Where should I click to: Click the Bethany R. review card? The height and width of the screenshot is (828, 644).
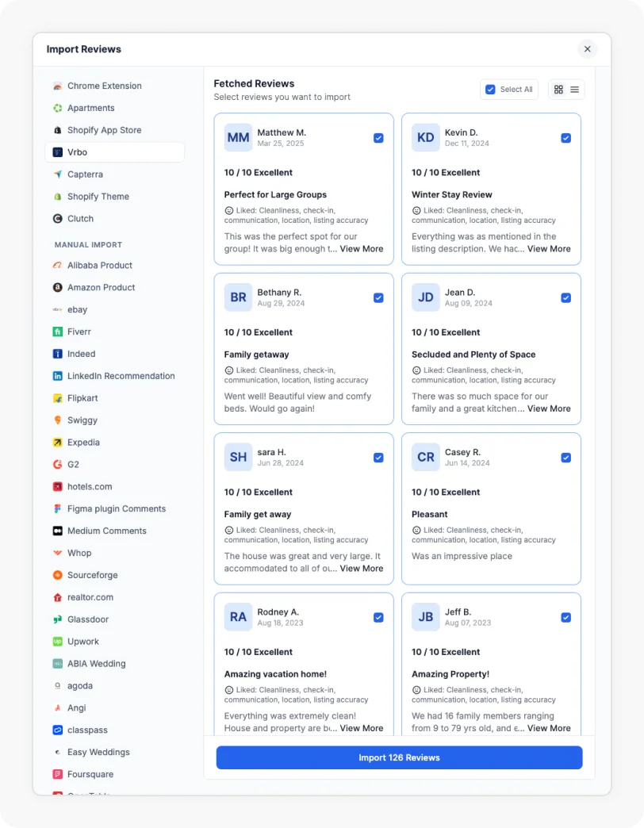pyautogui.click(x=304, y=349)
